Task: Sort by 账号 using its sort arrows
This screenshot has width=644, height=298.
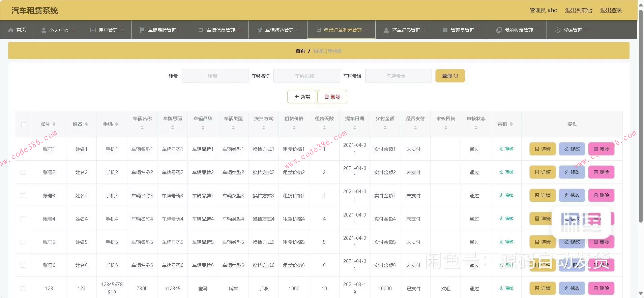Action: pyautogui.click(x=54, y=124)
